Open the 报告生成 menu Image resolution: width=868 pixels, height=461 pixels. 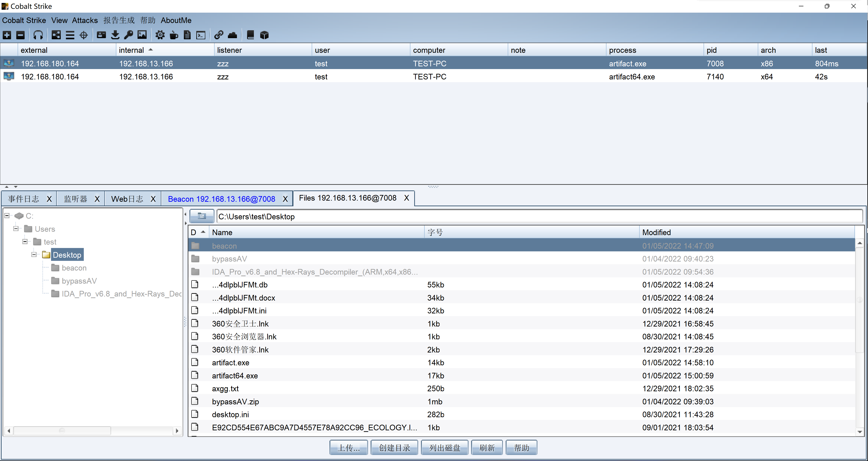point(119,20)
